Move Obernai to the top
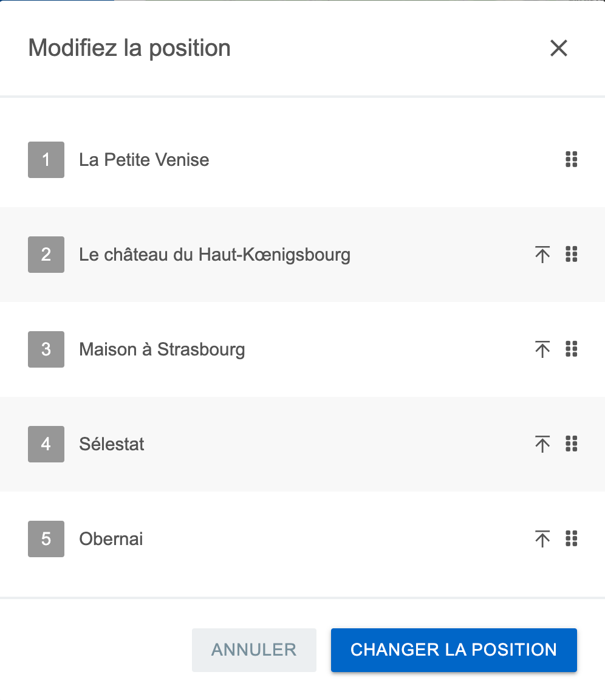This screenshot has width=605, height=700. click(542, 539)
